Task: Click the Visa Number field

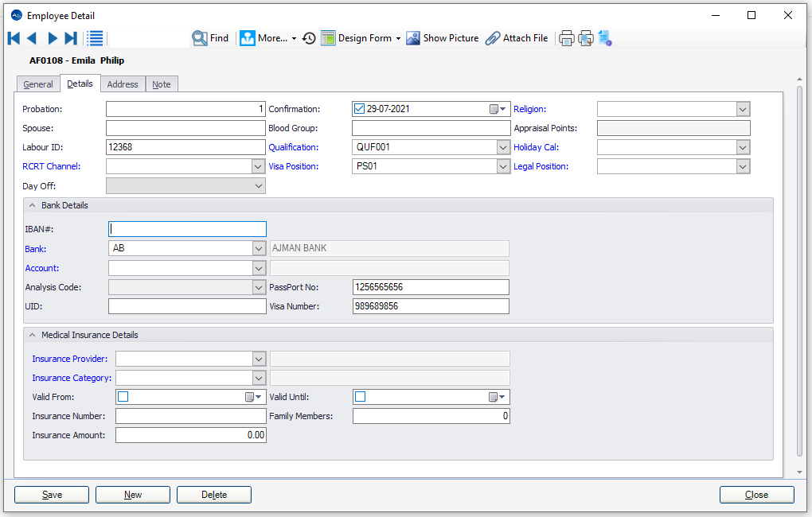Action: (x=431, y=306)
